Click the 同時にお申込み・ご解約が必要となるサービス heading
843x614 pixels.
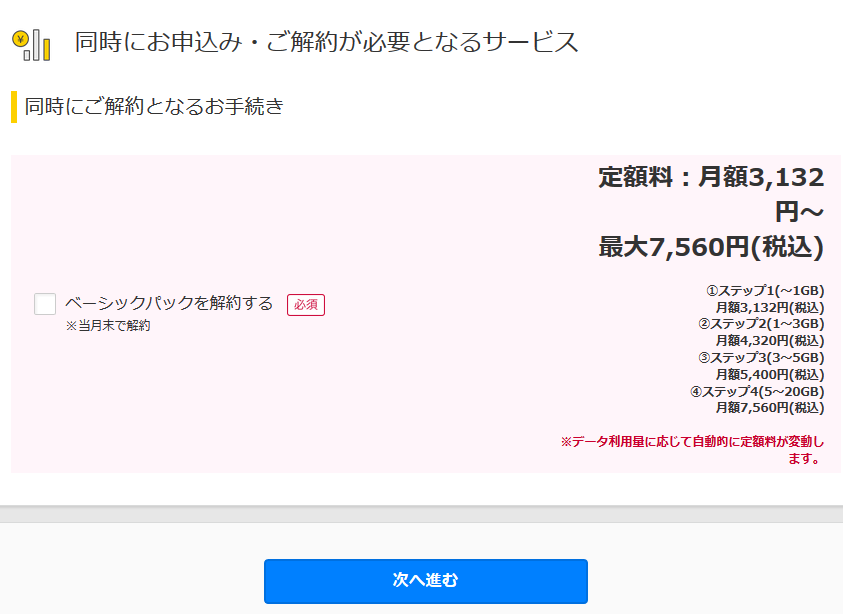pyautogui.click(x=326, y=42)
